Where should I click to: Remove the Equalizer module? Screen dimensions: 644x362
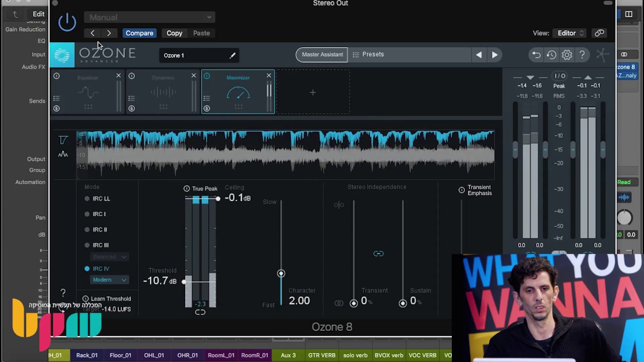pyautogui.click(x=119, y=76)
